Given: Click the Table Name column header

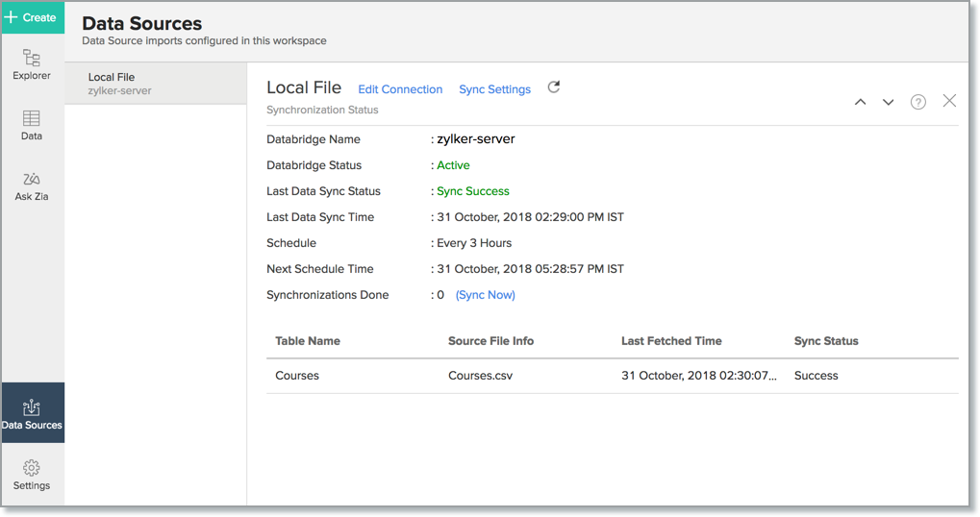Looking at the screenshot, I should [x=308, y=341].
